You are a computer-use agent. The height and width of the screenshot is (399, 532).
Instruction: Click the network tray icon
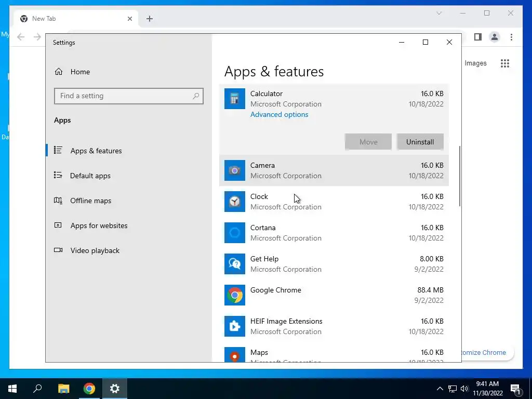(453, 389)
